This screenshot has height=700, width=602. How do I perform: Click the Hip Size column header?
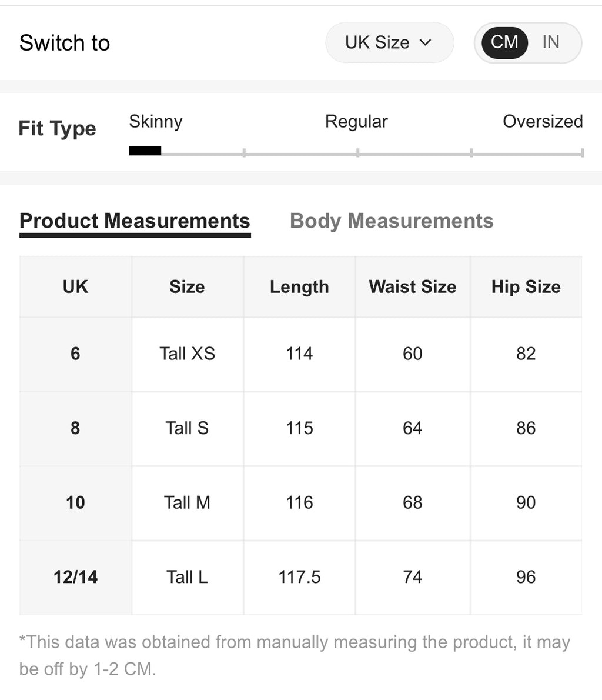click(x=526, y=286)
